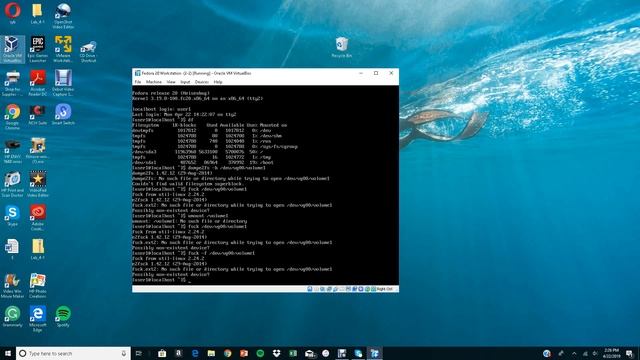Open the Microsoft Edge desktop shortcut

tap(38, 319)
